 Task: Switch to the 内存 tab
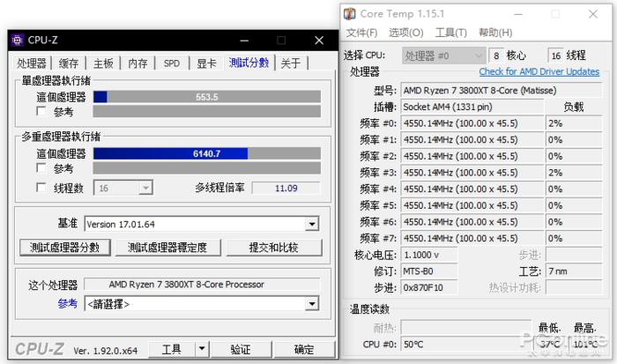[x=138, y=63]
